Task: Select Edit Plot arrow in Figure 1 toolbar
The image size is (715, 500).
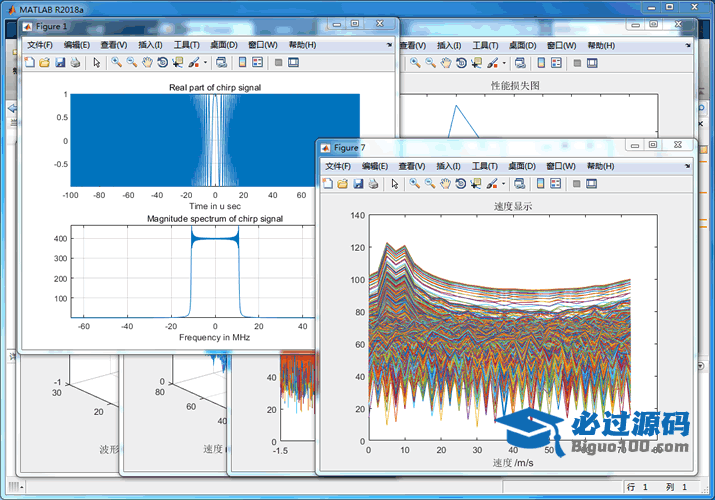Action: point(96,62)
